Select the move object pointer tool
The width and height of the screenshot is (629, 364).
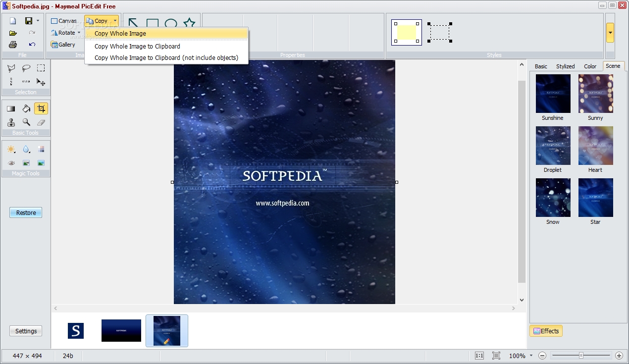click(x=41, y=82)
